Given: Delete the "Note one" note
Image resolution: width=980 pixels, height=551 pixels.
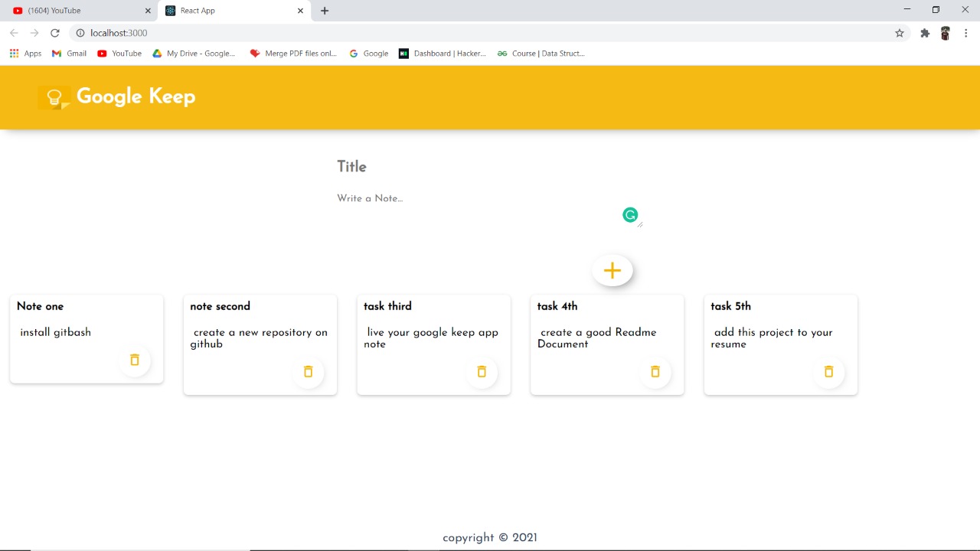Looking at the screenshot, I should pos(135,360).
